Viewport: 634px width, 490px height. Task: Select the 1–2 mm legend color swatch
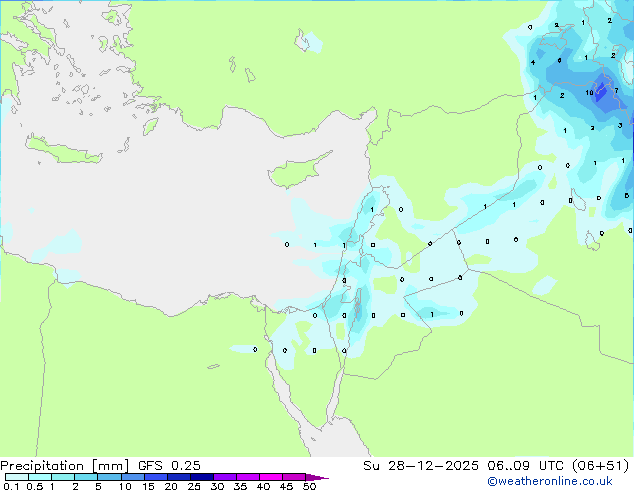coord(63,477)
